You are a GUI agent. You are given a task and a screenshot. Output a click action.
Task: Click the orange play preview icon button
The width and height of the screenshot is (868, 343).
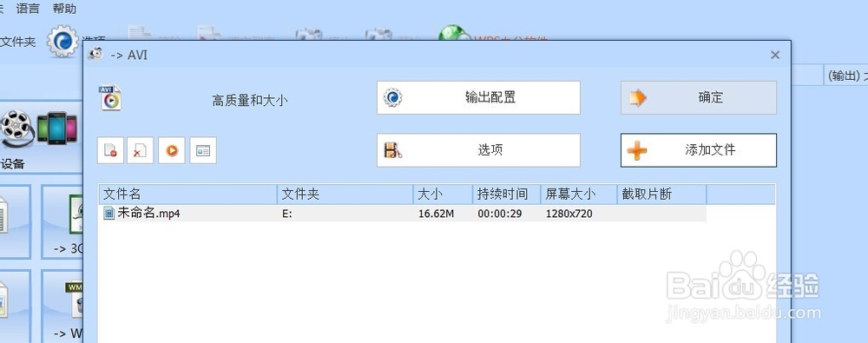pyautogui.click(x=172, y=150)
